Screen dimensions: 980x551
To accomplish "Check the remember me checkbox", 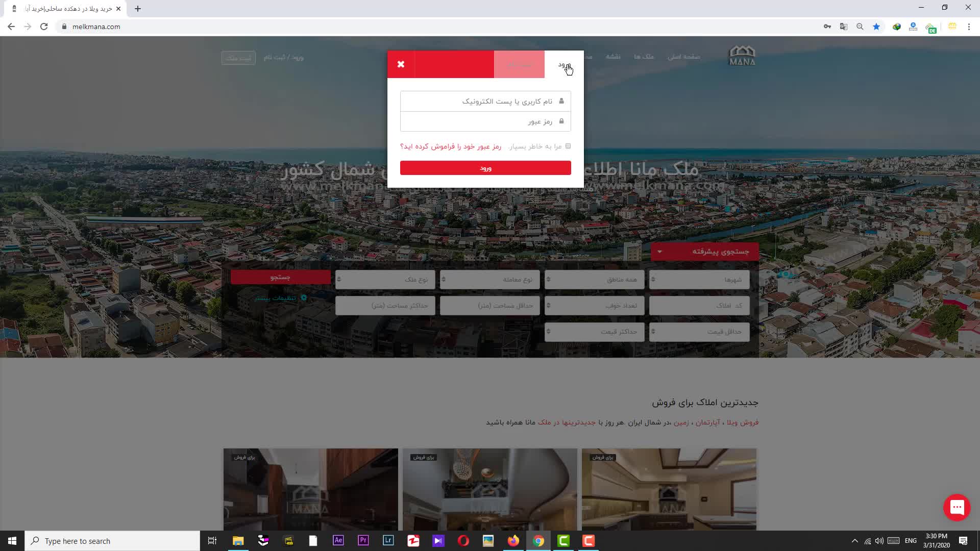I will pos(568,146).
